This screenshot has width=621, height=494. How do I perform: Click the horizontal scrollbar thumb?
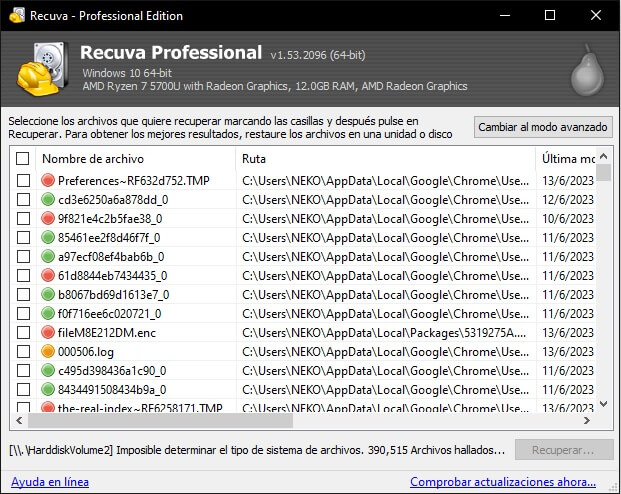click(x=160, y=420)
